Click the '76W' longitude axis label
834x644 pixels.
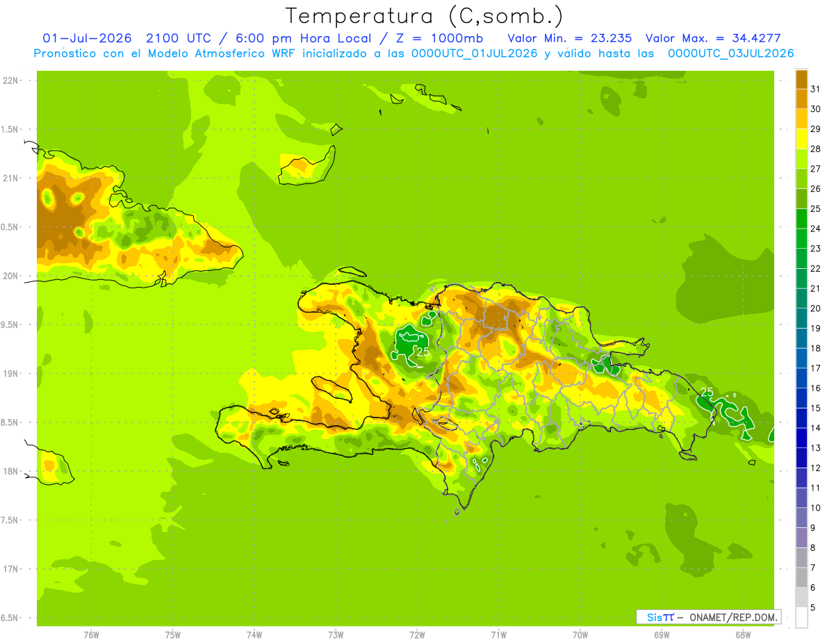(x=91, y=634)
